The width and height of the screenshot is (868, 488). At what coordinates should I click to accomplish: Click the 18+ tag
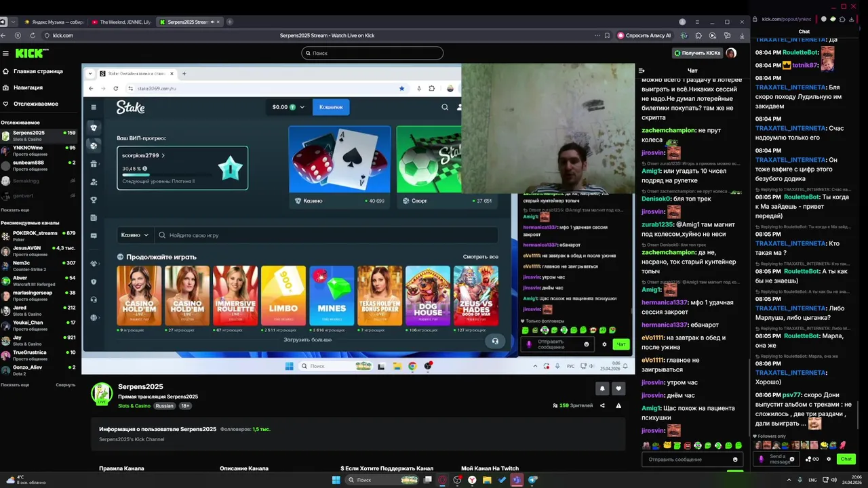pyautogui.click(x=185, y=406)
